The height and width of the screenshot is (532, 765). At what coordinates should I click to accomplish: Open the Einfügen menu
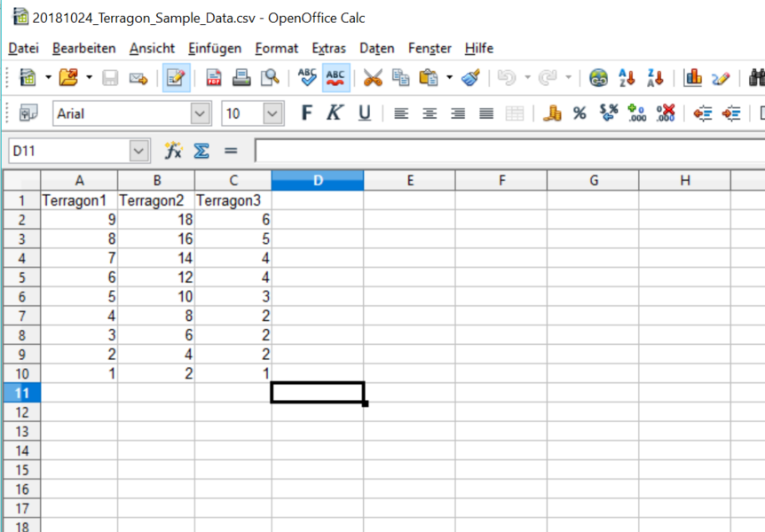coord(215,48)
